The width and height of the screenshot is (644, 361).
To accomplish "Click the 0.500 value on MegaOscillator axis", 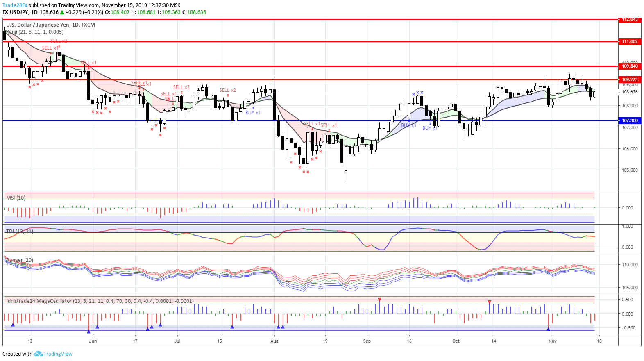I will tap(627, 300).
